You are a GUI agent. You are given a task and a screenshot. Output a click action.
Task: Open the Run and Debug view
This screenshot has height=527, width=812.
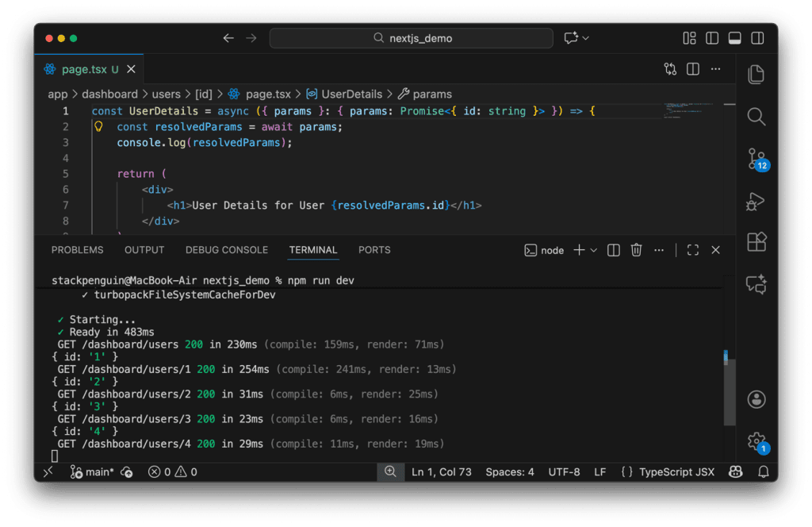[x=756, y=201]
